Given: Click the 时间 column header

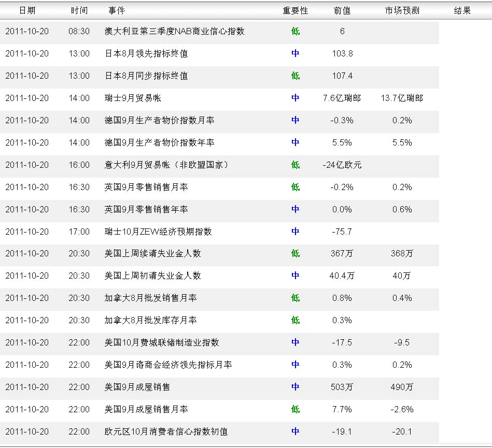Looking at the screenshot, I should coord(79,11).
